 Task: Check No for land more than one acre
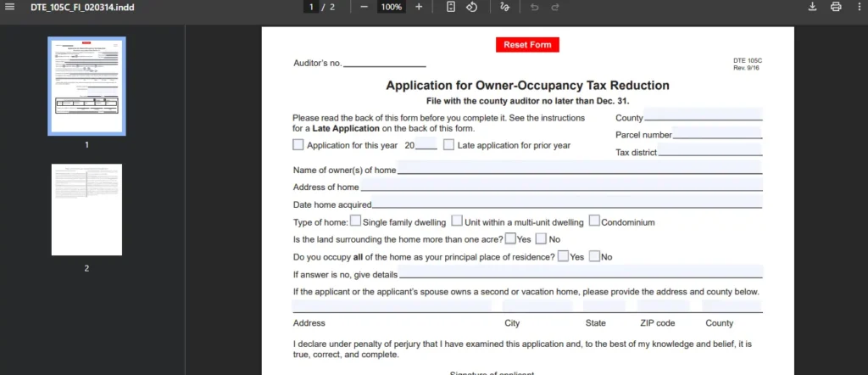click(x=541, y=238)
